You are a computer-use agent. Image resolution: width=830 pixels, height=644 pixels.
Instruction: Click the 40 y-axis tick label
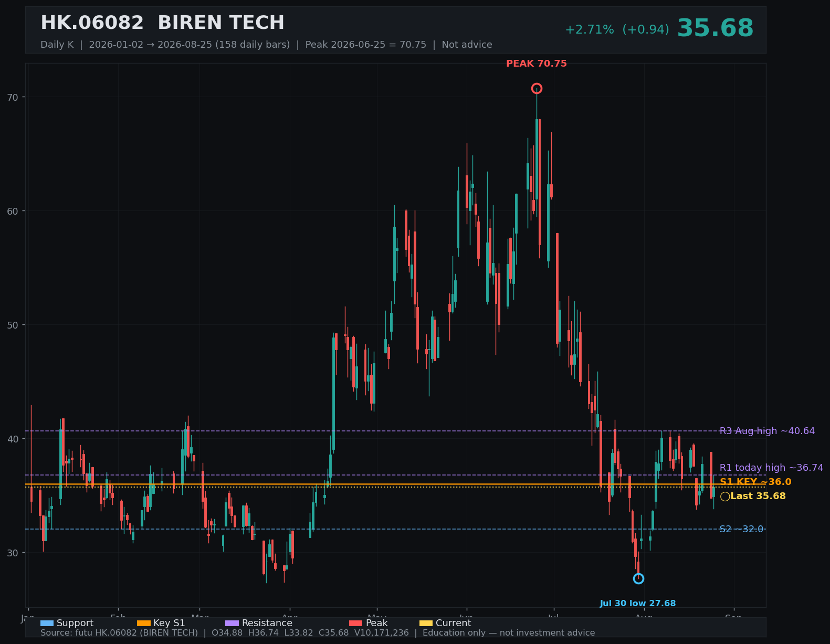(x=13, y=439)
